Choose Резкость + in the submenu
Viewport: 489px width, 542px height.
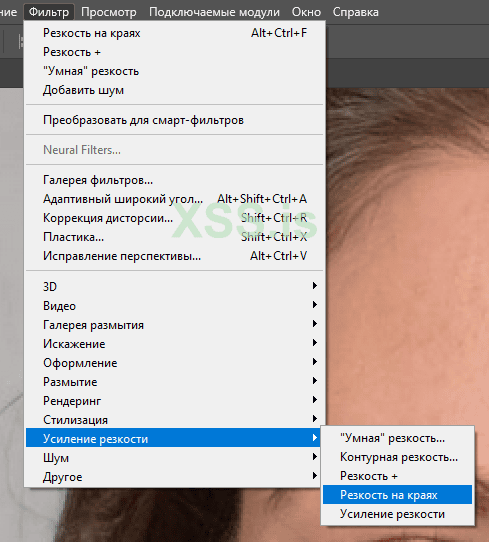pos(397,476)
